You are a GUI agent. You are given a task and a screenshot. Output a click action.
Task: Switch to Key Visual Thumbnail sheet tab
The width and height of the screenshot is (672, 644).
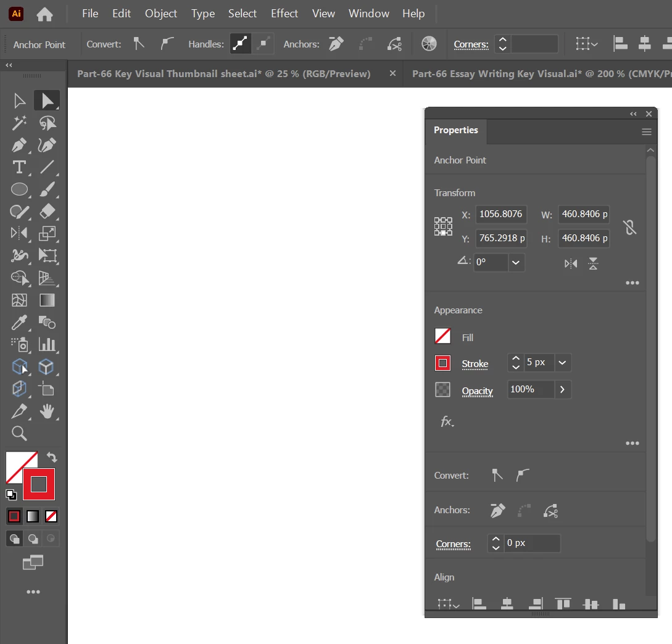[224, 73]
